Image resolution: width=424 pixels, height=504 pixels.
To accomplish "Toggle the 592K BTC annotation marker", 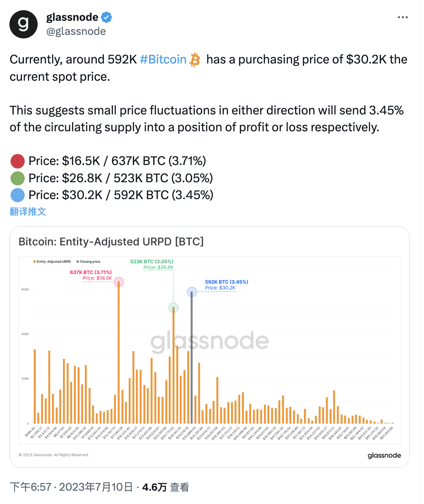I will [x=192, y=292].
